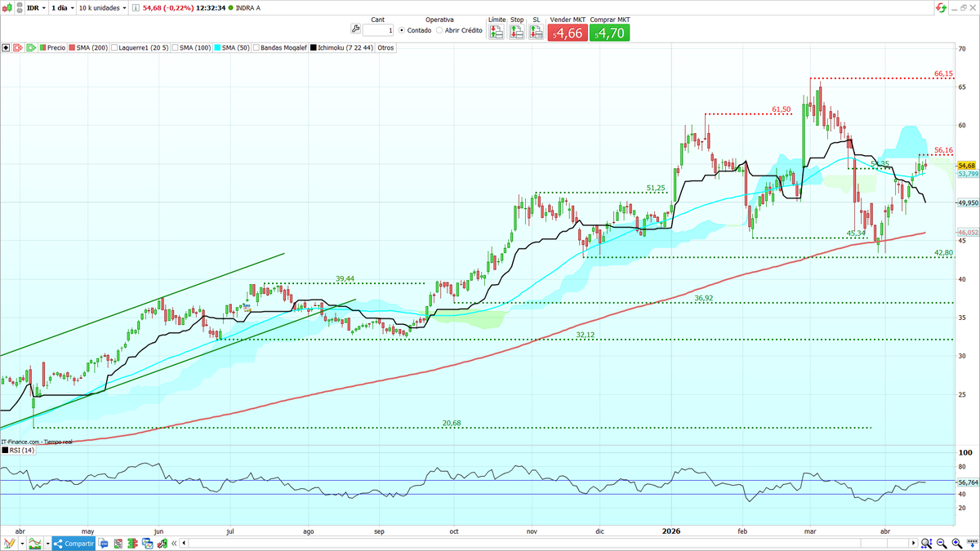
Task: Open the chart settings wrench icon
Action: point(162,544)
